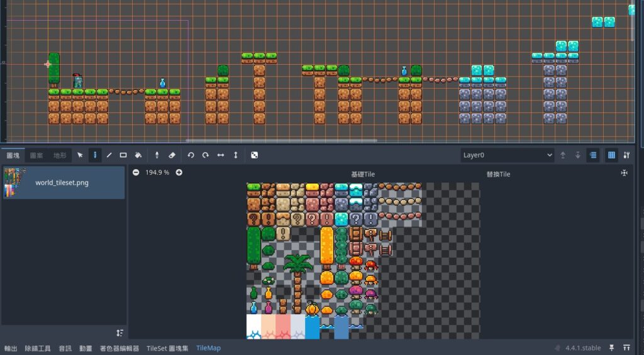Select next layer down arrow

pyautogui.click(x=577, y=155)
